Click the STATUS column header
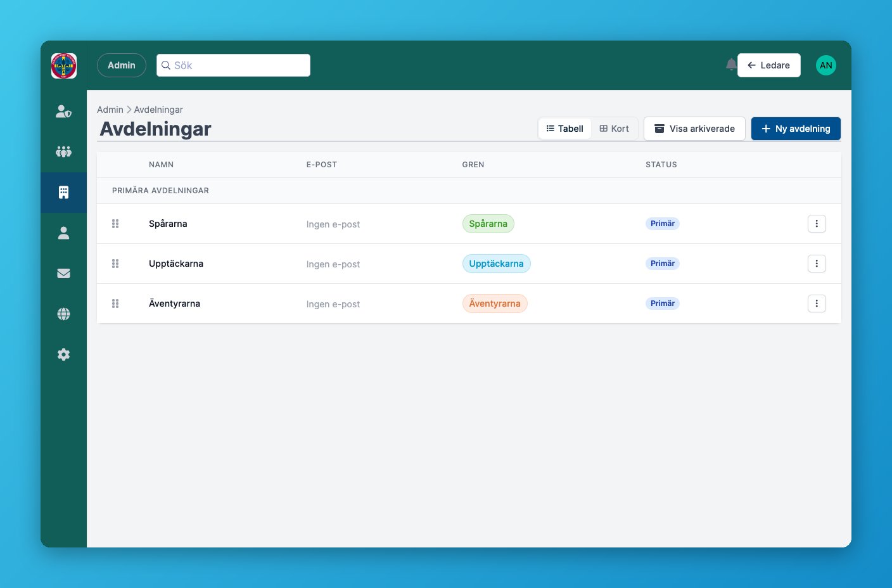892x588 pixels. point(661,165)
